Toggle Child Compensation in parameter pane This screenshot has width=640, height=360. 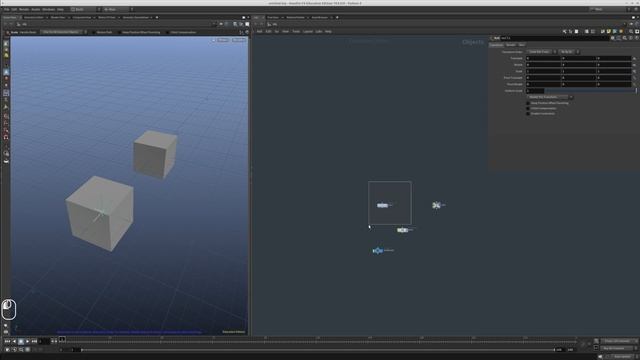(x=528, y=108)
